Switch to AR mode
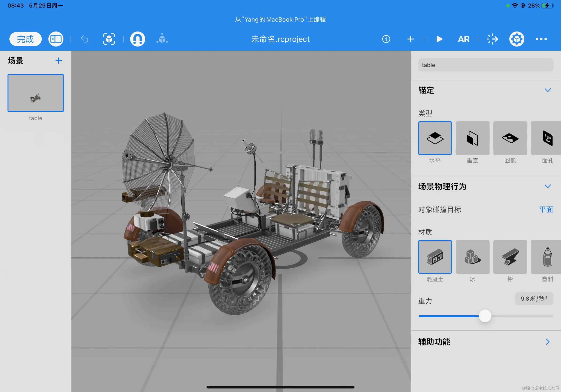Screen dimensions: 561x392 point(464,39)
